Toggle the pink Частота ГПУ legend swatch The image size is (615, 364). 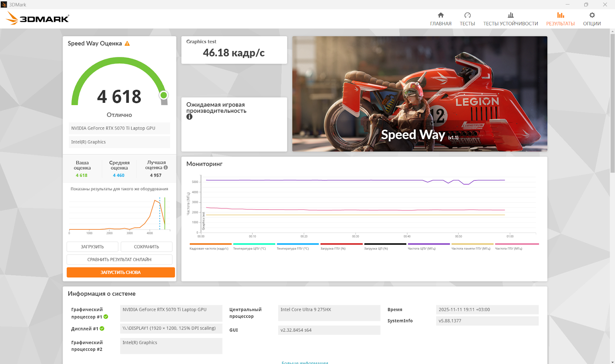517,244
